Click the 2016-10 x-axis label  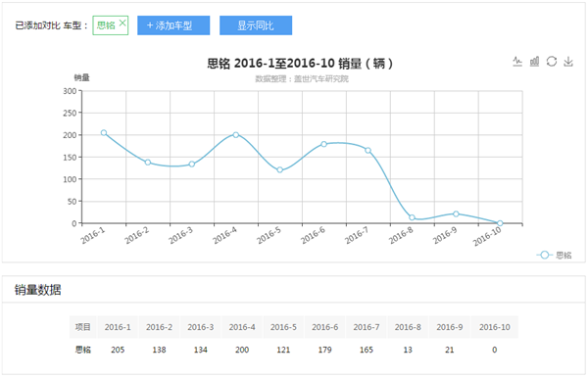coord(487,236)
